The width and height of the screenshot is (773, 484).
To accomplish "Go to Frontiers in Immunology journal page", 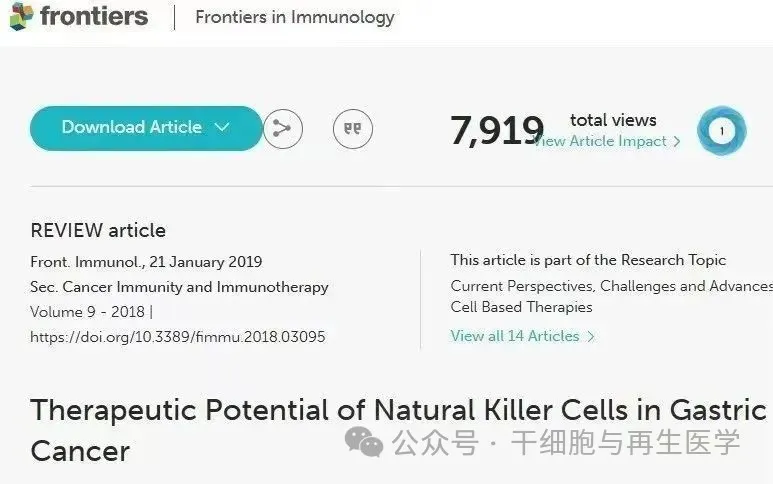I will pos(295,17).
